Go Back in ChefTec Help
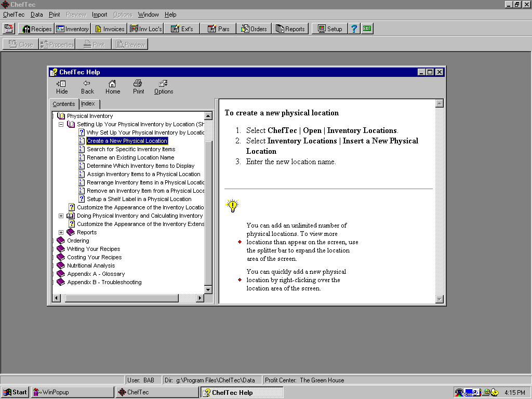The width and height of the screenshot is (532, 399). point(87,87)
